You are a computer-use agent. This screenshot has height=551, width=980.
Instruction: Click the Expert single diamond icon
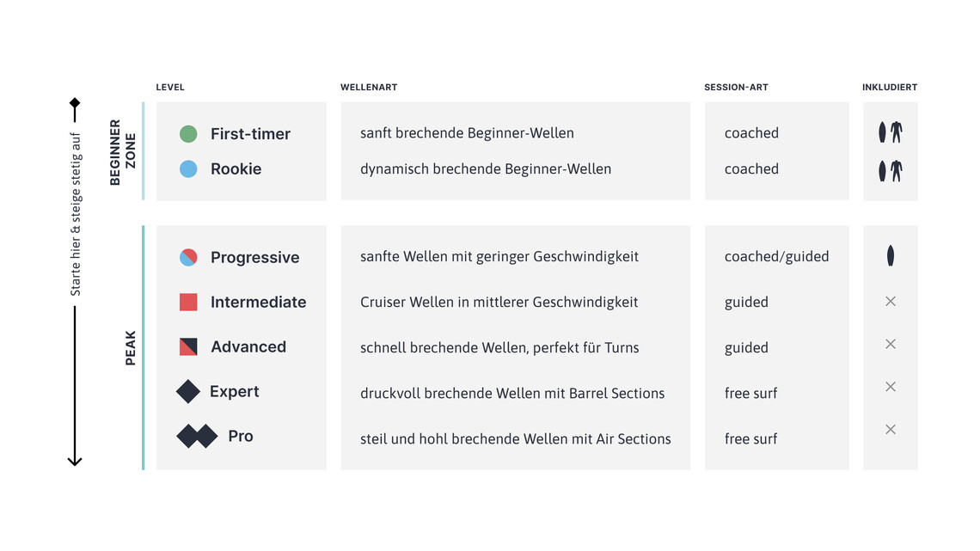click(188, 392)
